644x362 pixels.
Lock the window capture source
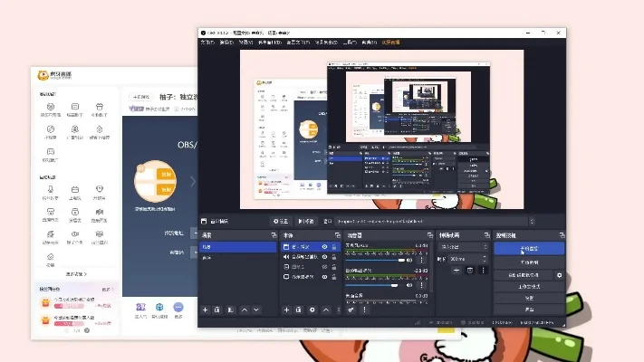334,247
